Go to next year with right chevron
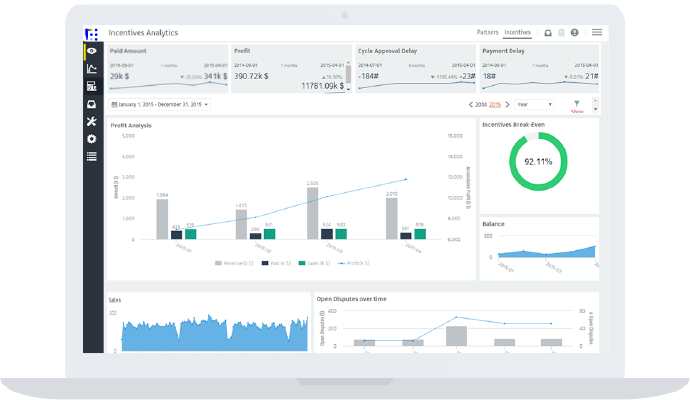690x400 pixels. click(x=507, y=105)
